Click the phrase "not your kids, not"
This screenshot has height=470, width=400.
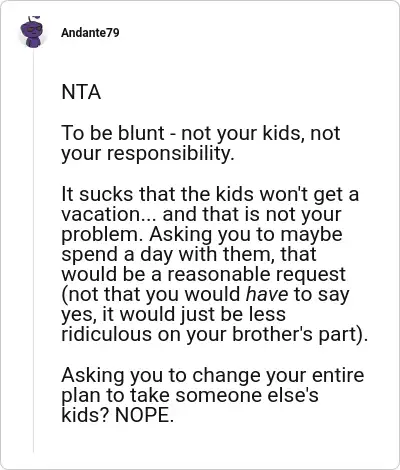tap(261, 133)
